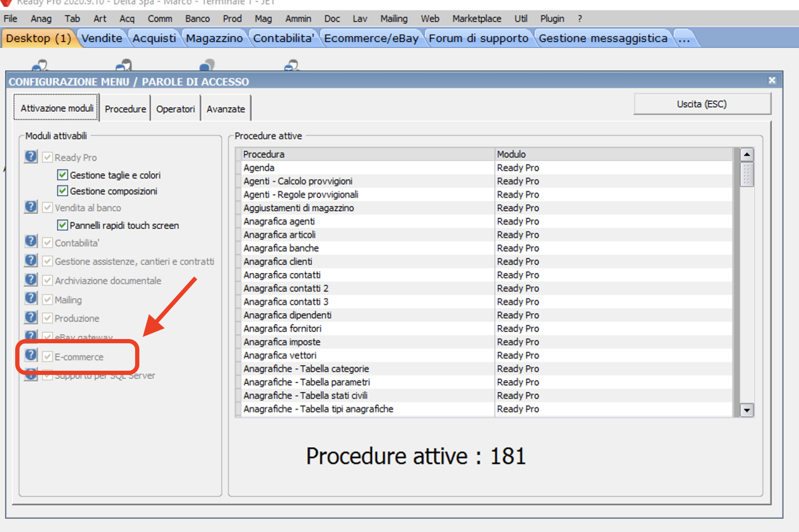Toggle the Produzione module checkbox
Viewport: 799px width, 532px height.
click(47, 318)
